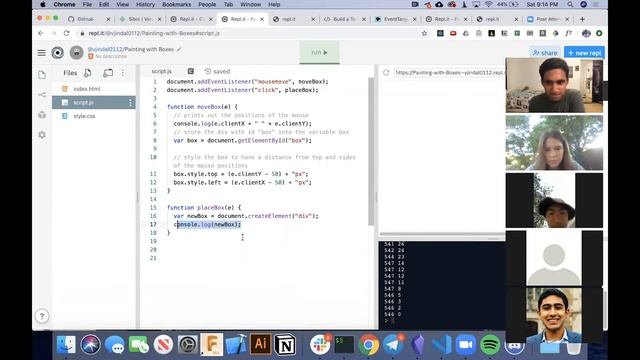Select script.js in the file tree
The height and width of the screenshot is (360, 640).
[94, 102]
